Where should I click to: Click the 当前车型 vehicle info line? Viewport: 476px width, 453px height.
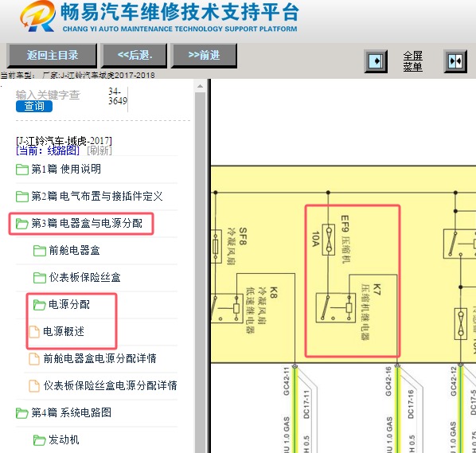78,76
